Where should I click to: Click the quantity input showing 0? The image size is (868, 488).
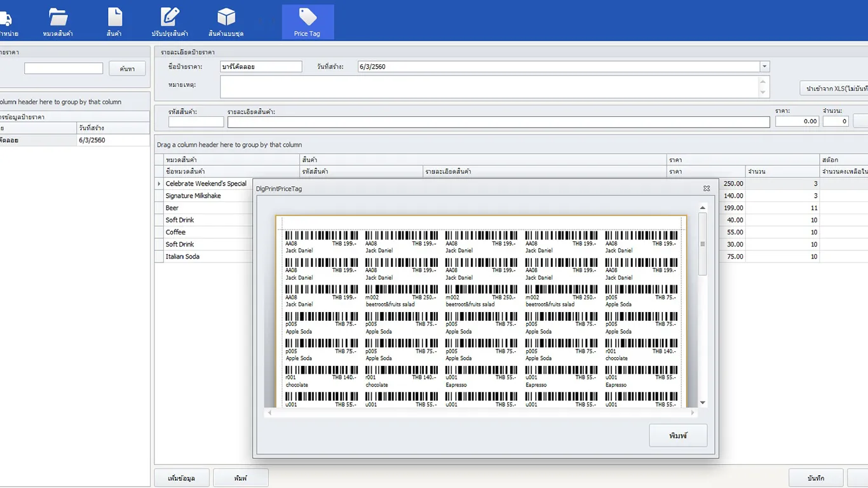836,121
